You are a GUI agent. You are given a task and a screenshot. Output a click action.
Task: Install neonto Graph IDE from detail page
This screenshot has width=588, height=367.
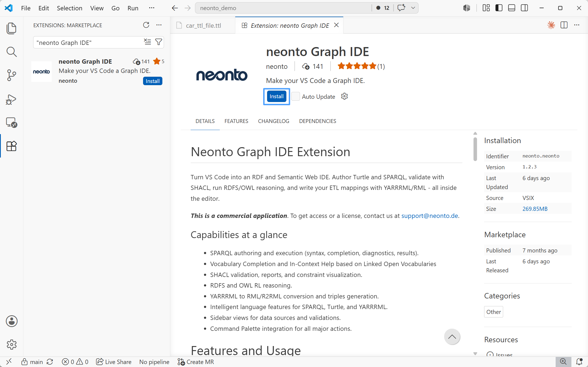[276, 96]
